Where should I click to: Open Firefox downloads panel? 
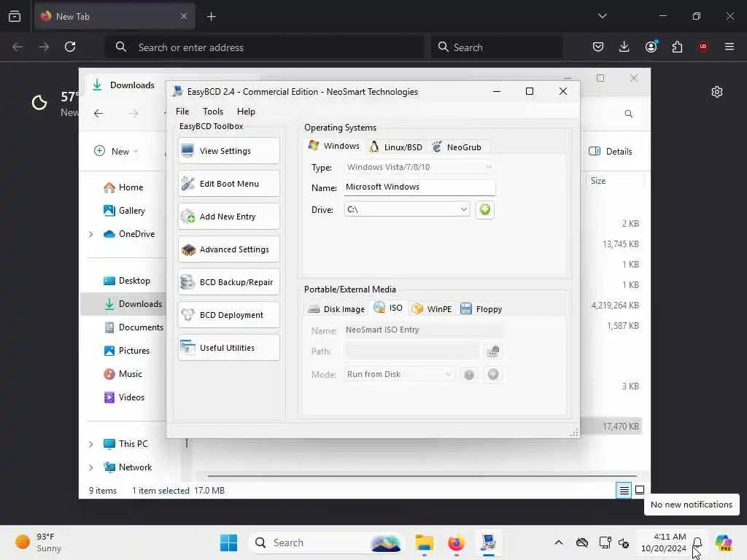click(x=624, y=47)
